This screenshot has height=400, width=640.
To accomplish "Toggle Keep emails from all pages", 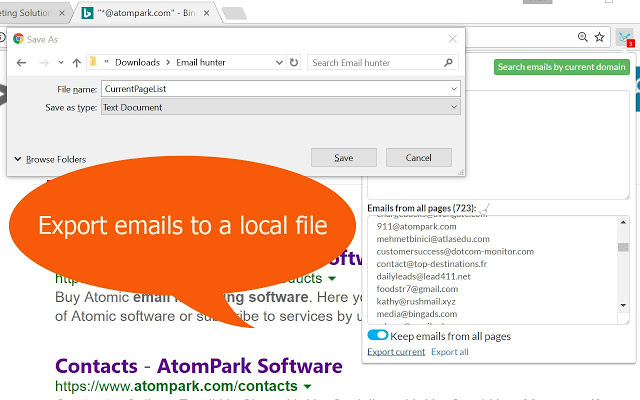I will pos(378,335).
